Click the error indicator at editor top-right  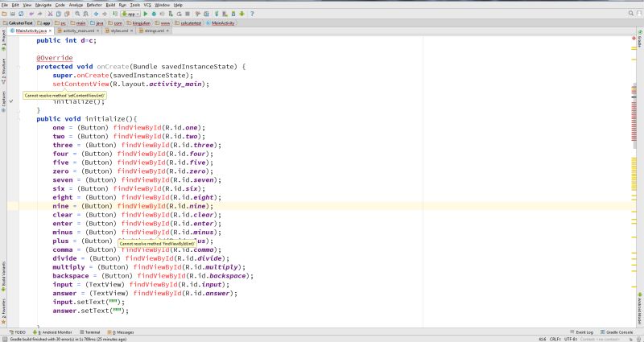634,38
